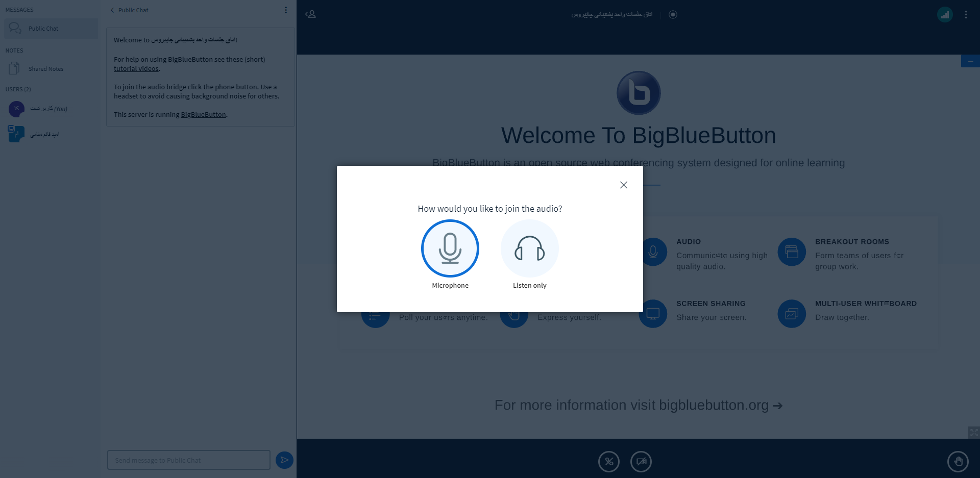Toggle join audio button in bottom bar

(x=609, y=462)
